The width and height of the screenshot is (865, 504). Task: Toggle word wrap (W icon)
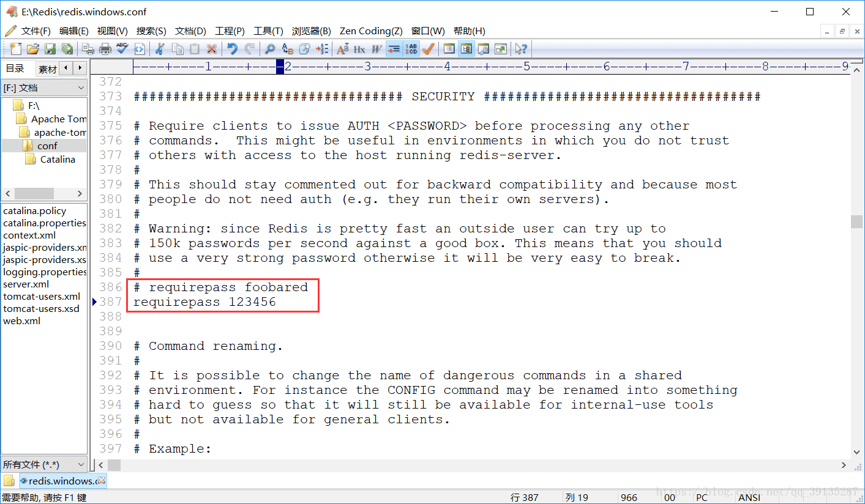pyautogui.click(x=376, y=49)
